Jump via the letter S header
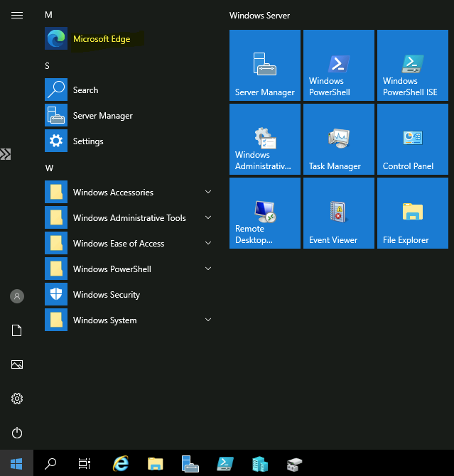The image size is (454, 476). click(47, 66)
